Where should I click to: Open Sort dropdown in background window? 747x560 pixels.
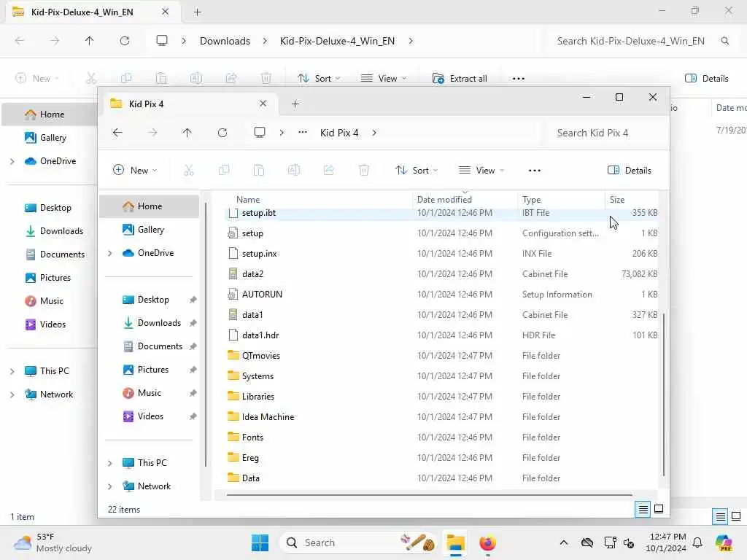click(318, 79)
